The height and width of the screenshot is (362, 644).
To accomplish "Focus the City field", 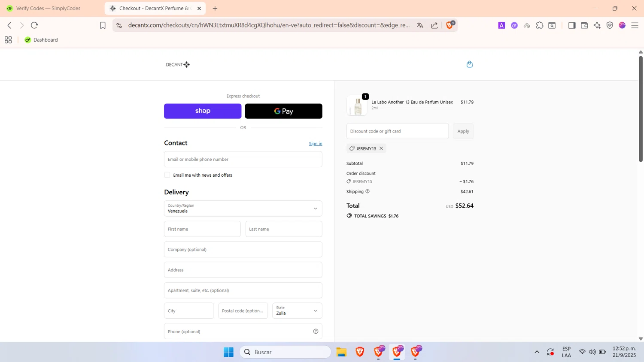I will pyautogui.click(x=189, y=311).
